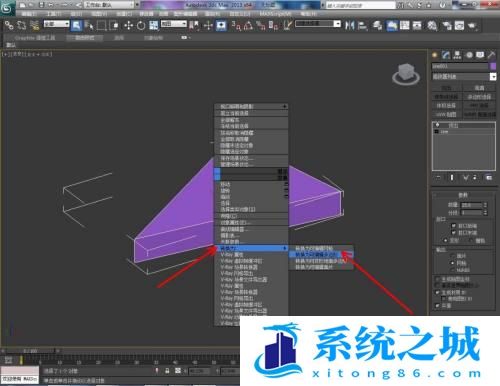
Task: Click the Mirror tool icon
Action: (350, 25)
